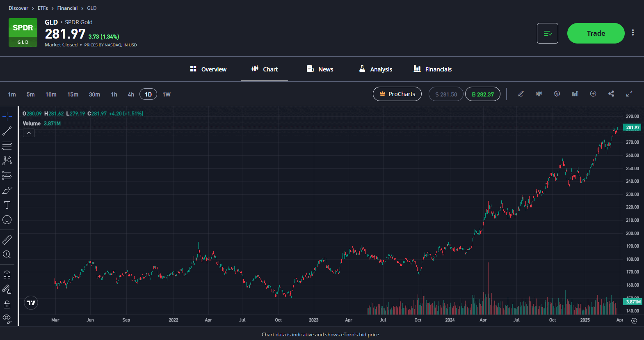
Task: Click the 2025 label on time axis
Action: (x=585, y=320)
